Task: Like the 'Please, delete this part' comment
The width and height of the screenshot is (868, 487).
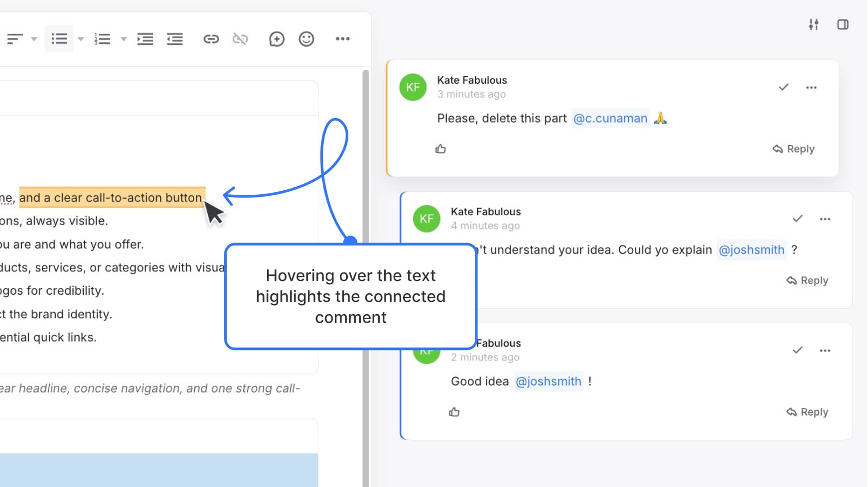Action: point(440,149)
